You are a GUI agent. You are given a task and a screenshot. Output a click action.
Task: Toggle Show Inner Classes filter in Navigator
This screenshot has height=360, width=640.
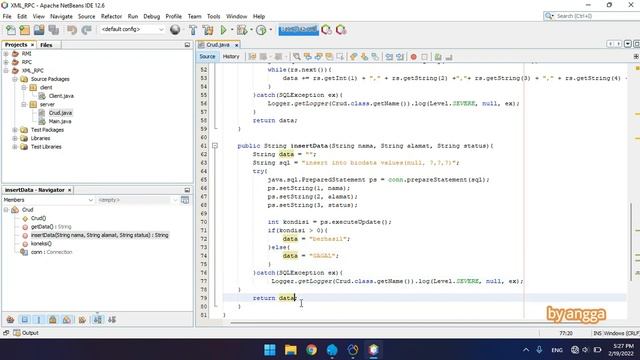pos(67,320)
